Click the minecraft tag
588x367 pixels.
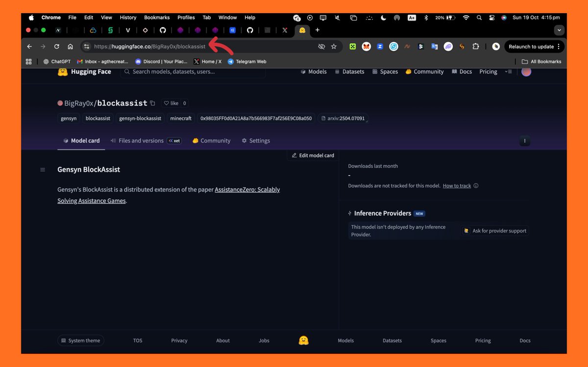(181, 118)
